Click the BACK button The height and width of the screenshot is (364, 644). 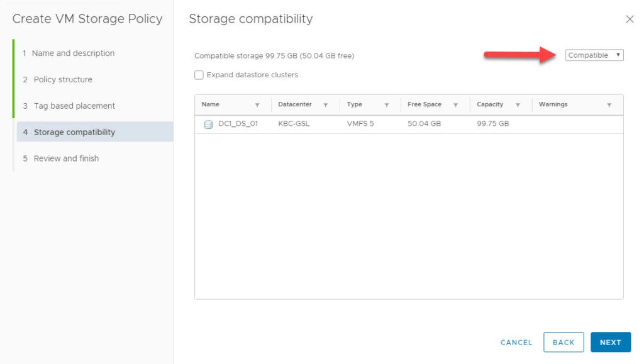coord(563,342)
